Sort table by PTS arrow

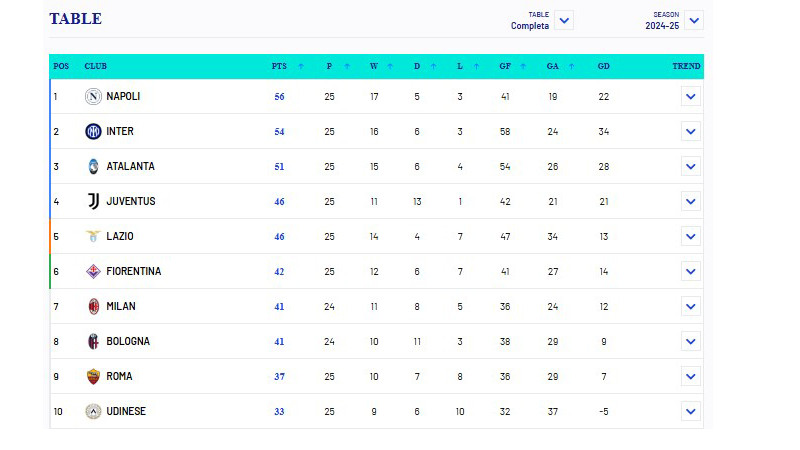(301, 66)
